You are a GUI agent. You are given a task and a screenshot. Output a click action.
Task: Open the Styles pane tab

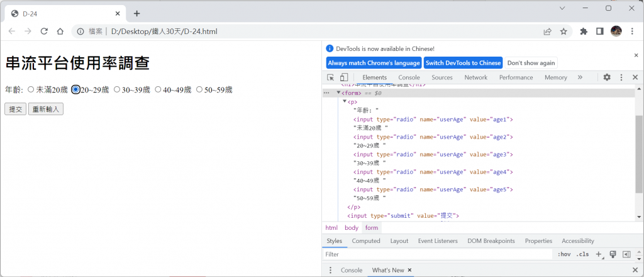pyautogui.click(x=335, y=241)
